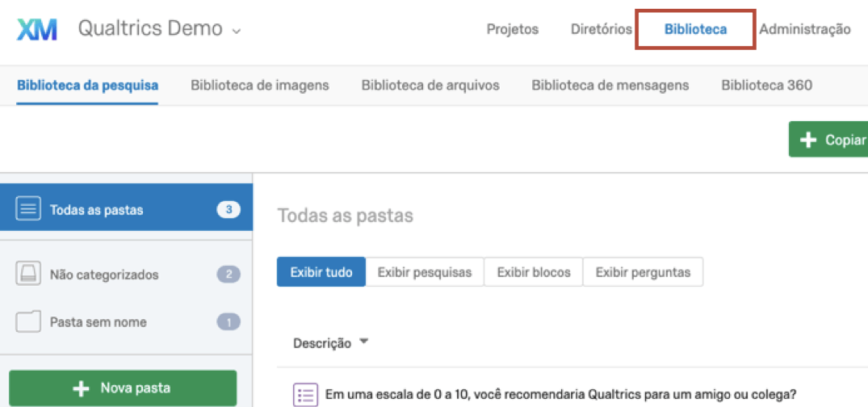This screenshot has height=407, width=868.
Task: Select the Exibir blocos filter
Action: coord(533,272)
